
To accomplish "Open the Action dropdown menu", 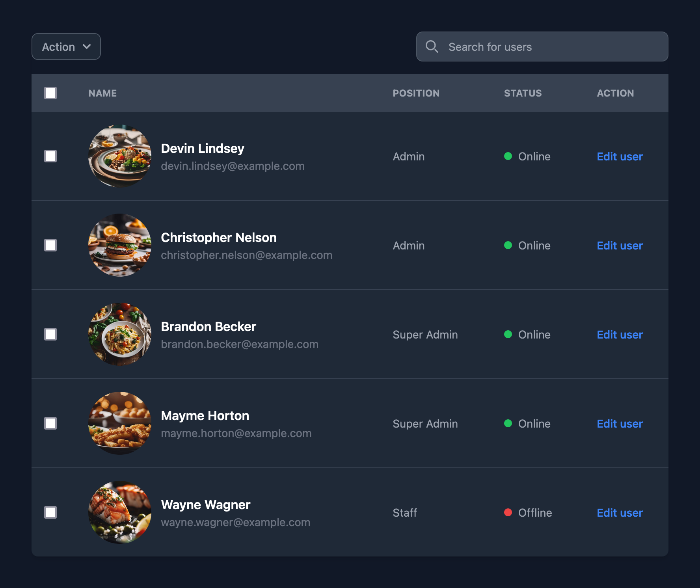I will click(x=66, y=47).
